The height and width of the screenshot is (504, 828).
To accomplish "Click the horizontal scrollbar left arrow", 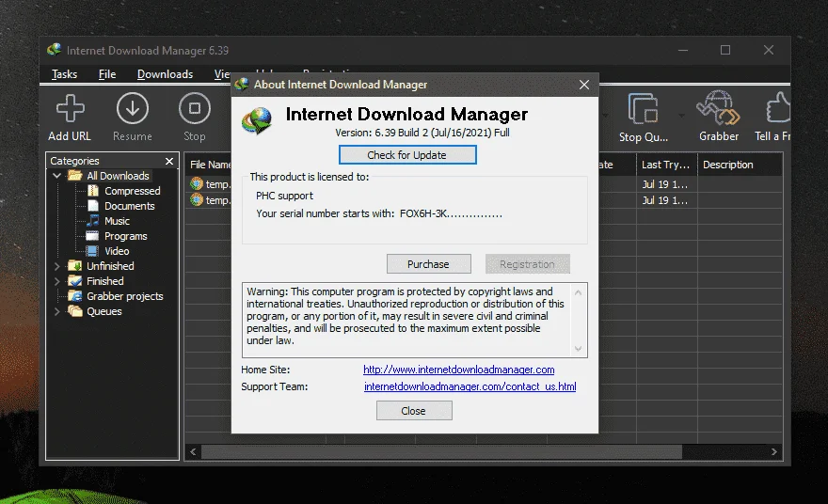I will point(193,451).
